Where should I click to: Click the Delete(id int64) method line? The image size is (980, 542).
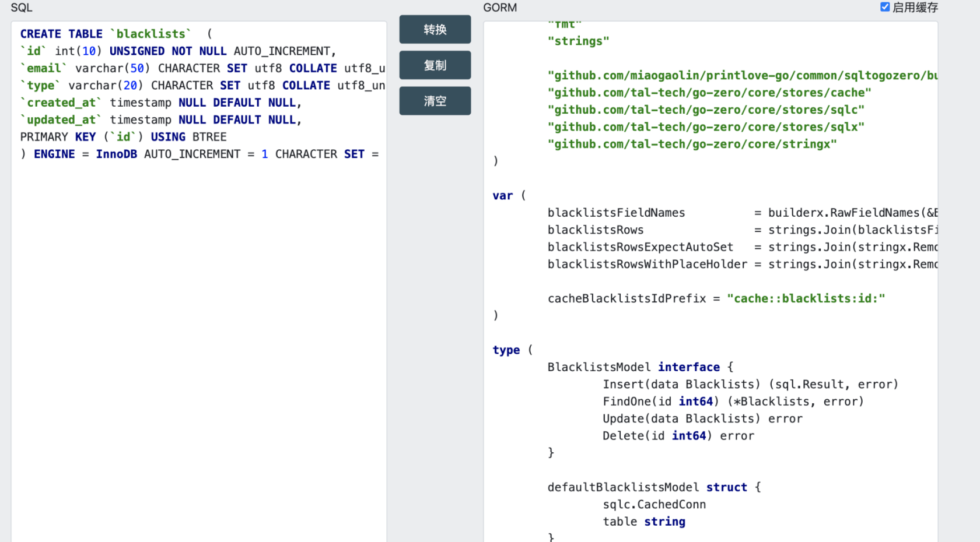678,436
